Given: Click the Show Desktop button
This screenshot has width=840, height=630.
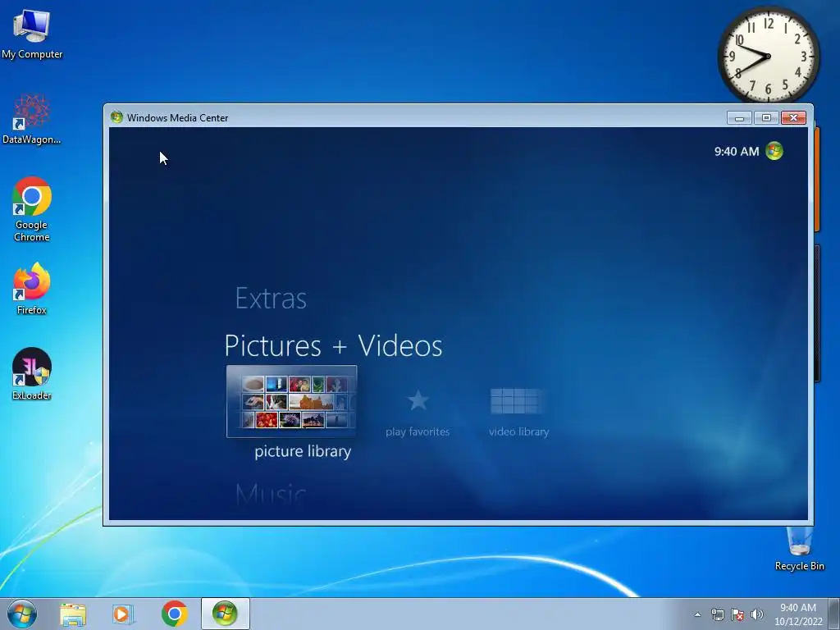Looking at the screenshot, I should pyautogui.click(x=834, y=614).
